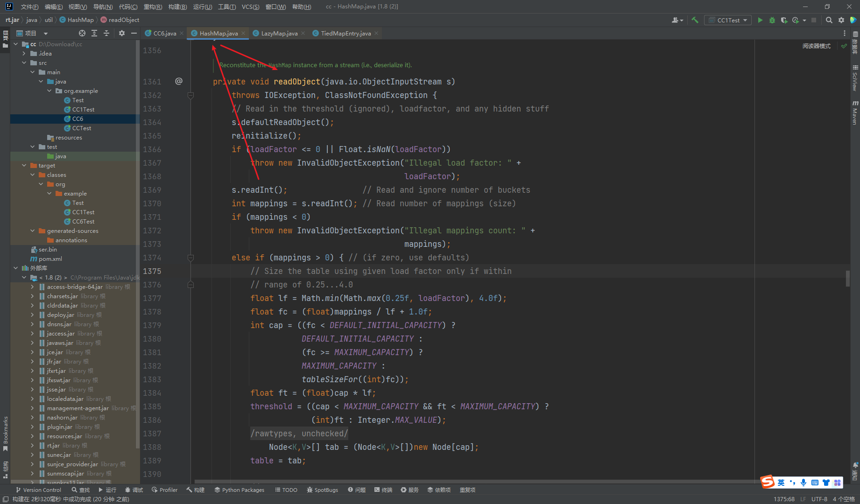Open VCS(S) menu
The width and height of the screenshot is (860, 504).
click(250, 7)
